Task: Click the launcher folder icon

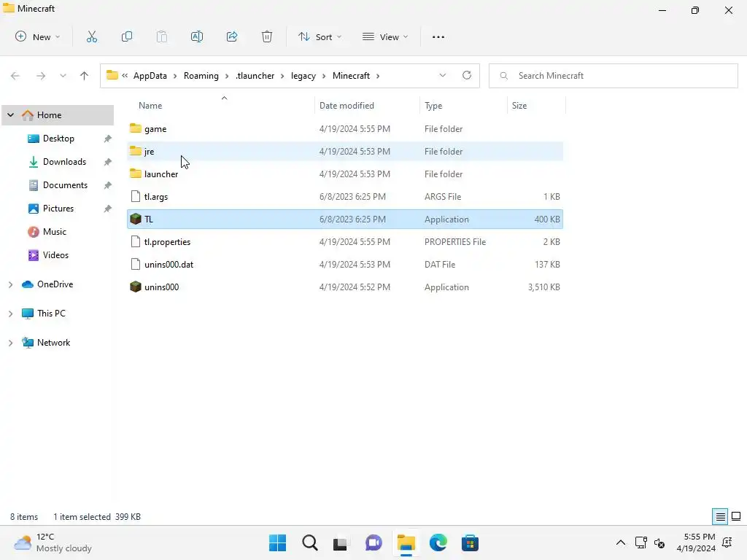Action: (136, 174)
